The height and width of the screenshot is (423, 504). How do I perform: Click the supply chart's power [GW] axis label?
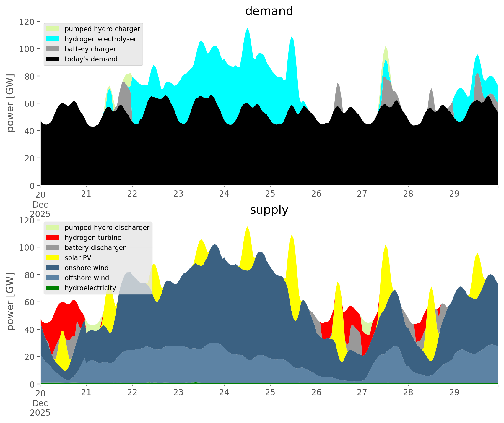(10, 302)
